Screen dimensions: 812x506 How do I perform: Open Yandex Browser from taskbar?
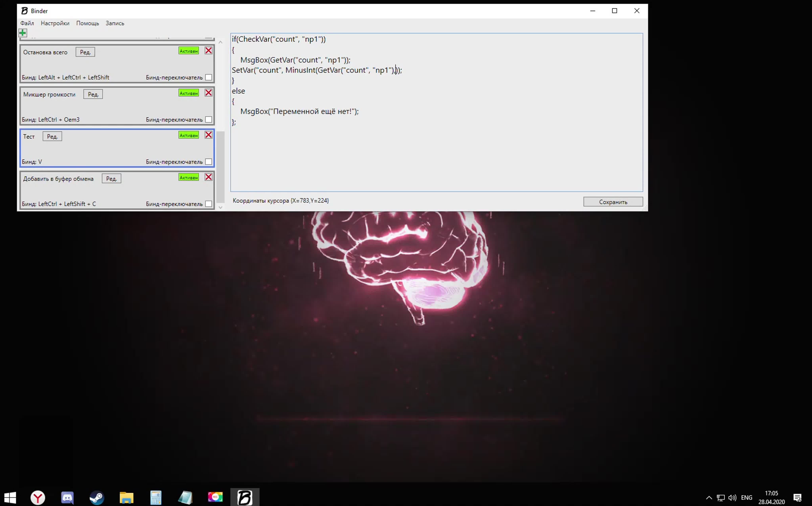point(38,497)
